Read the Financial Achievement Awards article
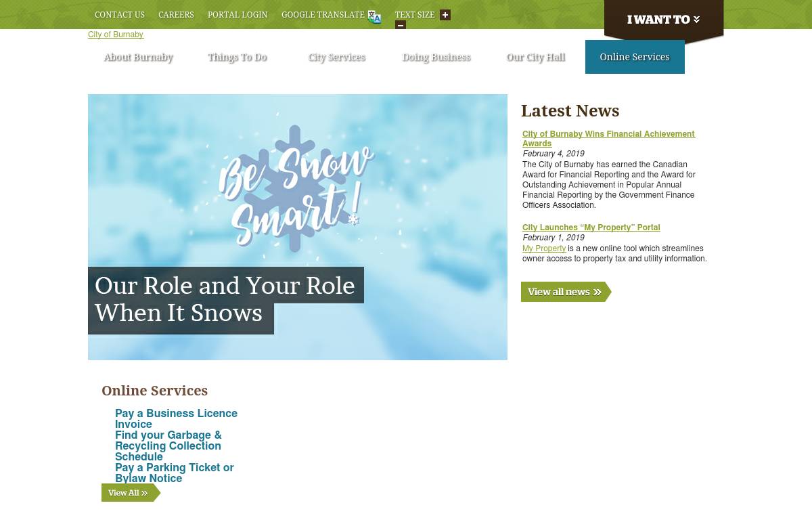The image size is (812, 520). (x=608, y=138)
